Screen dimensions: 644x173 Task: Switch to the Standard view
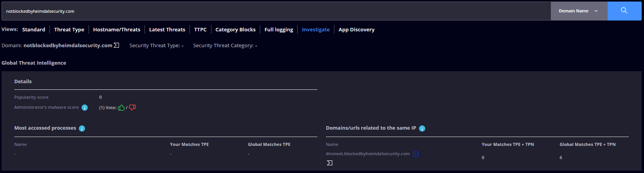pyautogui.click(x=34, y=29)
